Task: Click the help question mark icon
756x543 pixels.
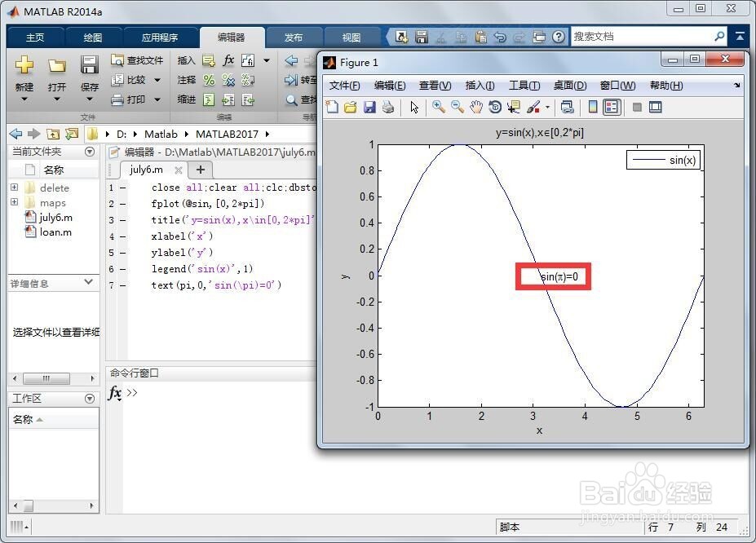Action: pos(559,37)
